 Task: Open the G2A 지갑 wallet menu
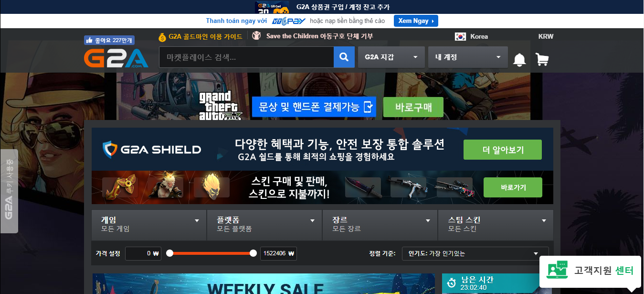pyautogui.click(x=391, y=57)
